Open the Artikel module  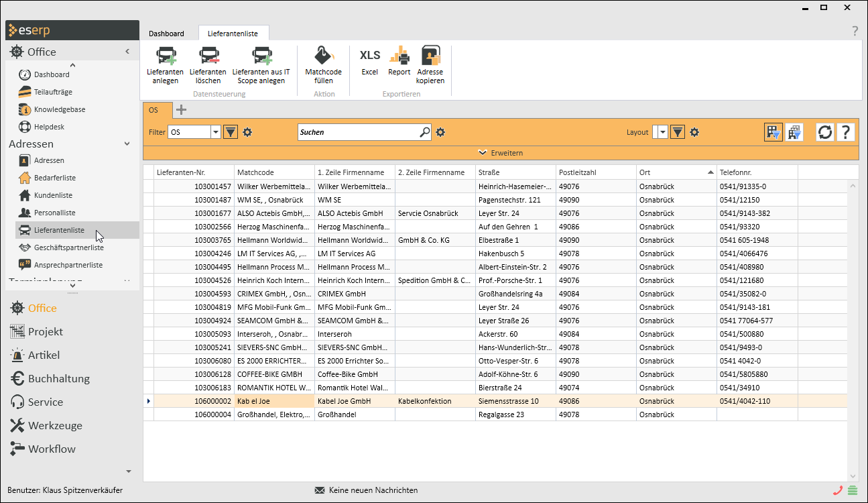[44, 355]
